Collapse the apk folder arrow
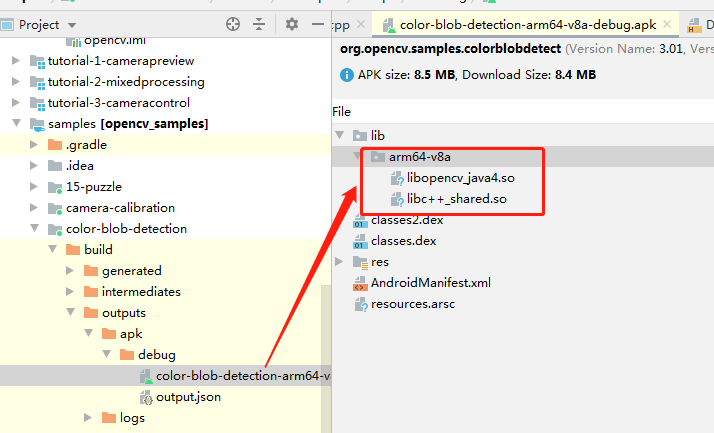Viewport: 714px width, 433px height. (x=89, y=333)
